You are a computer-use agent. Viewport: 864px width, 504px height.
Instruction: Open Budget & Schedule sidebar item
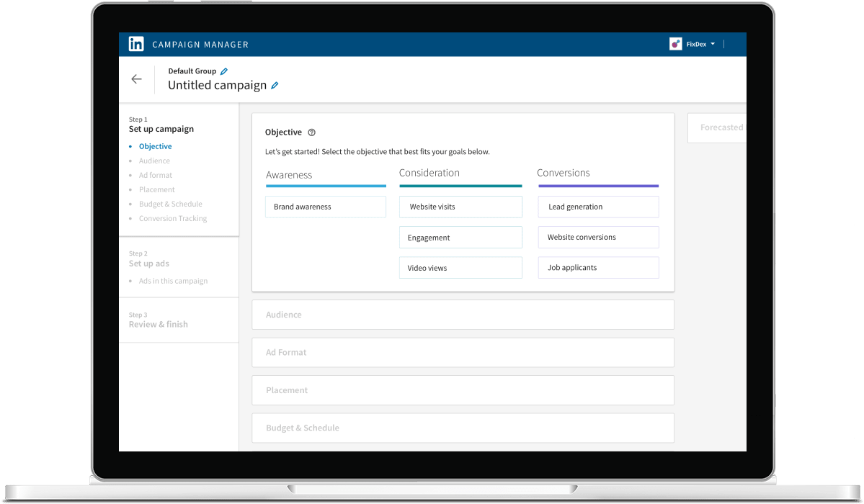coord(171,204)
